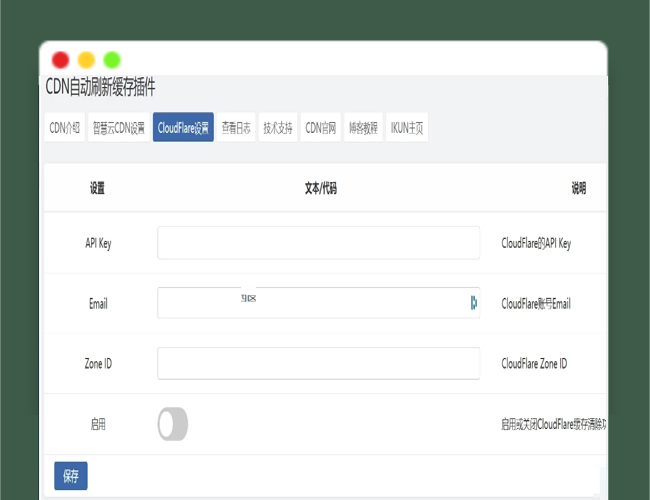This screenshot has width=650, height=500.
Task: Focus the API Key text field
Action: pos(318,243)
